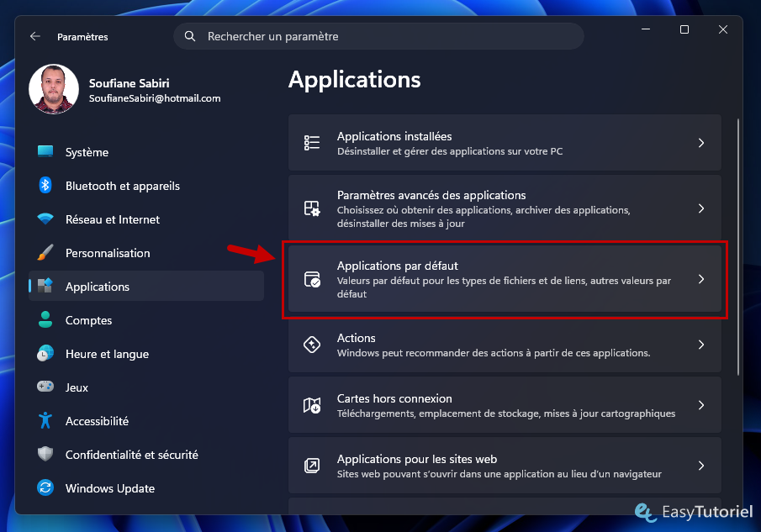Click the Confidentialité shield icon

click(x=45, y=454)
